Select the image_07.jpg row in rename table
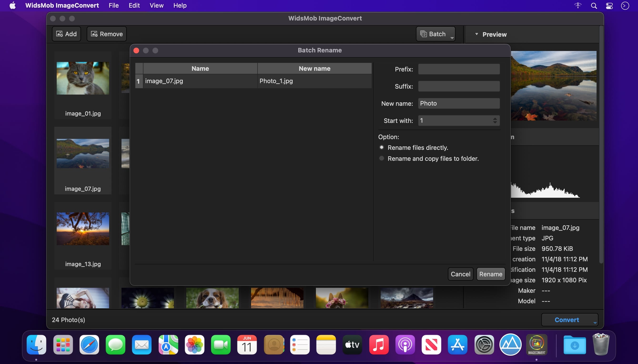638x364 pixels. tap(253, 81)
